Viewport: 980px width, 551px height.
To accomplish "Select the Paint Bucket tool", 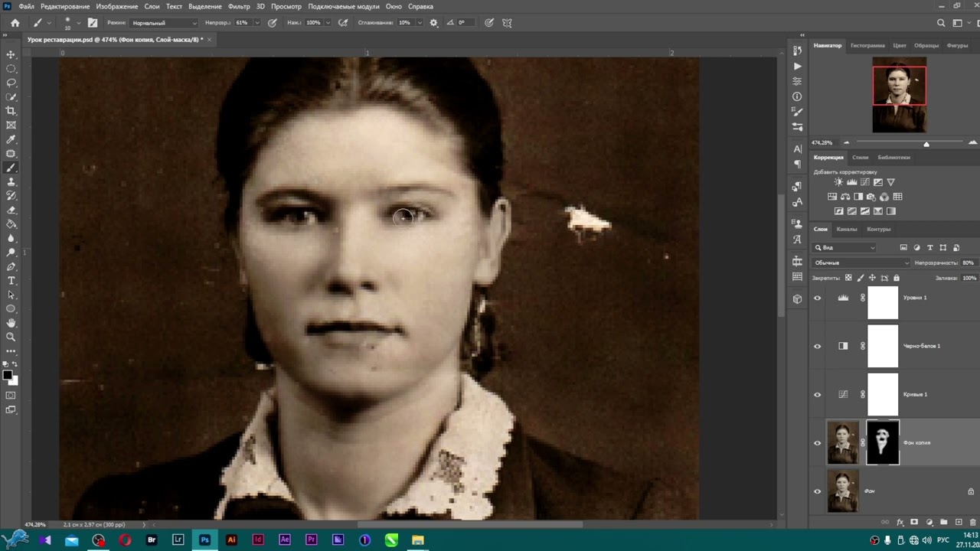I will (11, 224).
